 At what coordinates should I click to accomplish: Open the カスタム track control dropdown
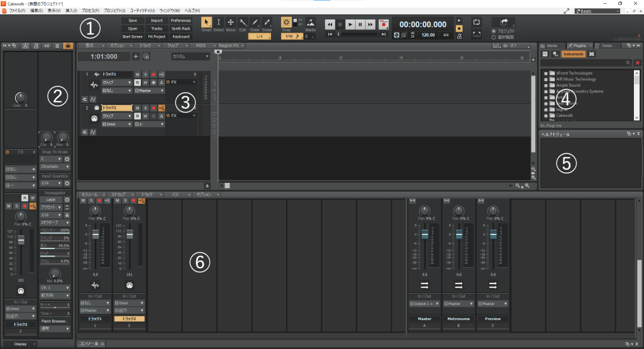(190, 57)
